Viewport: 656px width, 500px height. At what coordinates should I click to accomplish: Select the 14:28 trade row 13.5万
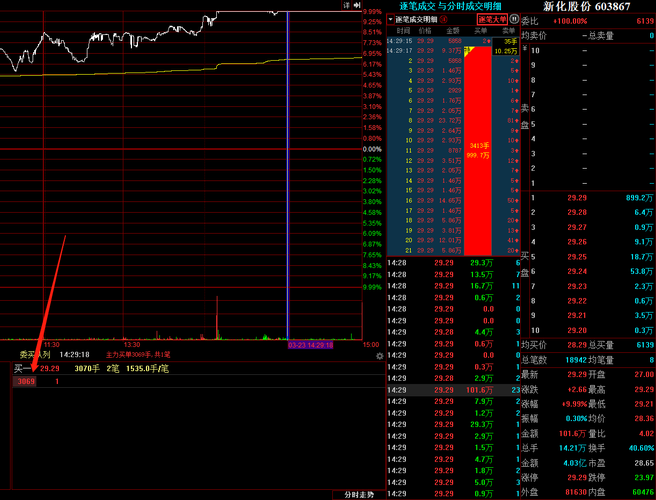[x=454, y=274]
